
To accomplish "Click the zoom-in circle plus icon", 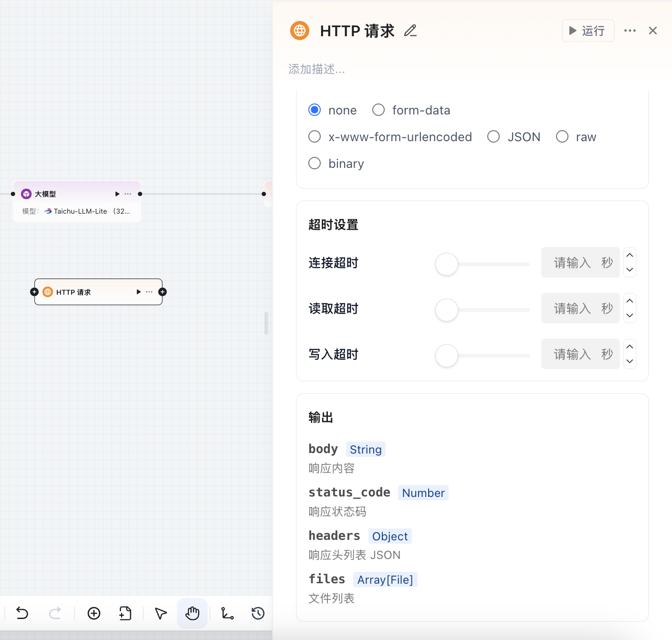I will click(94, 613).
